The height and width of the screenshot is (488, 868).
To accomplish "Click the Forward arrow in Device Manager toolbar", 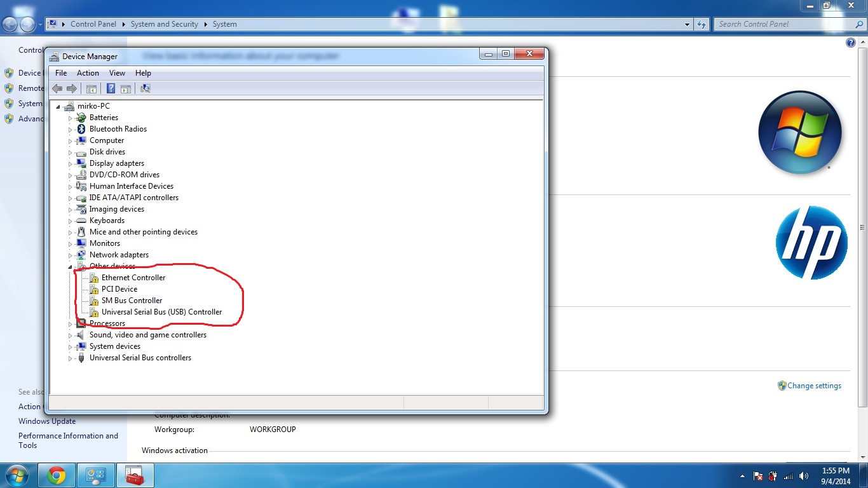I will tap(72, 88).
